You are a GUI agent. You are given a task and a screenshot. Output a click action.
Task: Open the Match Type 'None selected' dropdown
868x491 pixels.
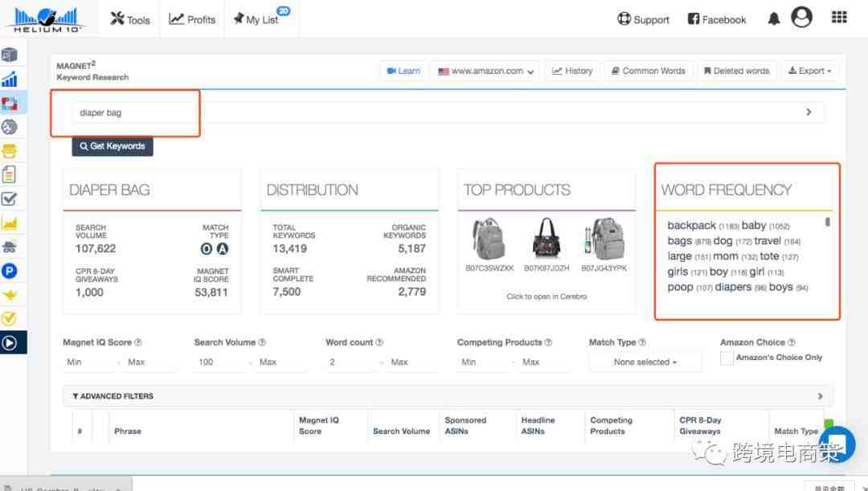pyautogui.click(x=645, y=362)
